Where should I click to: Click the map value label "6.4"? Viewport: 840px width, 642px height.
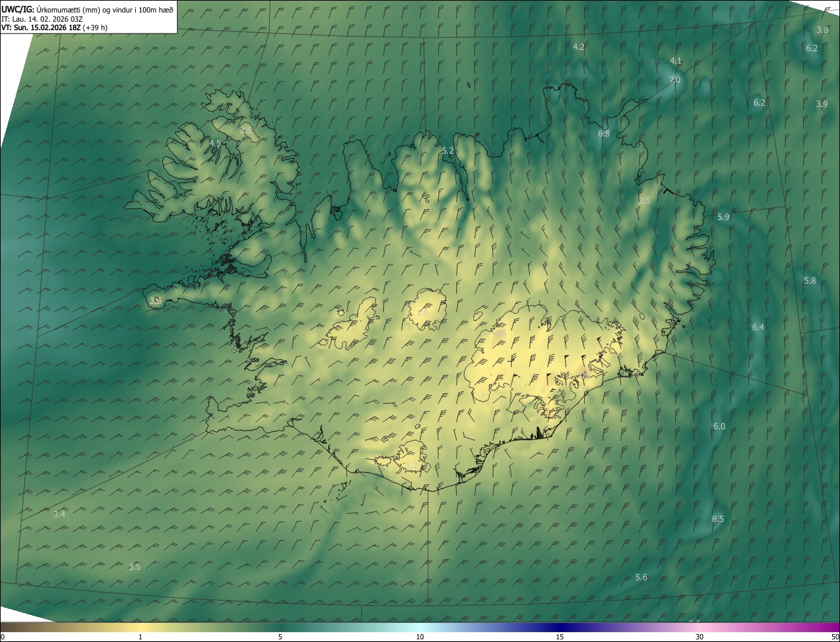(758, 327)
